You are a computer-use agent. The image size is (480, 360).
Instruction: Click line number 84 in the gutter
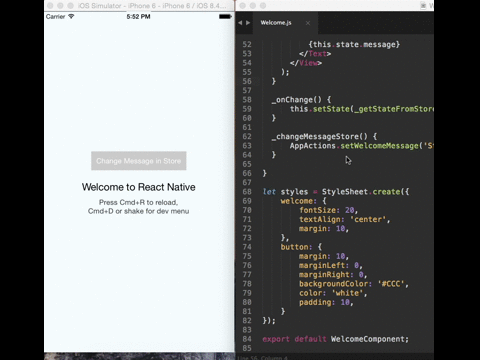[x=247, y=339]
